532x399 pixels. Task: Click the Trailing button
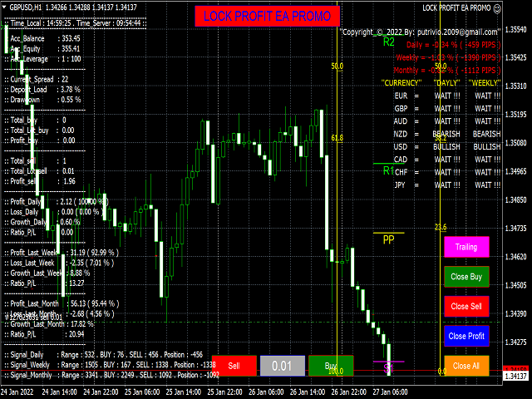click(466, 247)
